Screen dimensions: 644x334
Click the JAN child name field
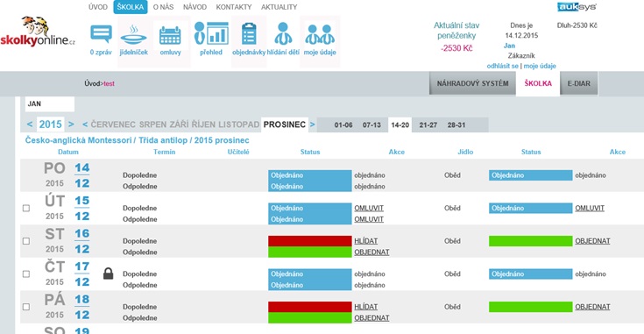(x=50, y=104)
